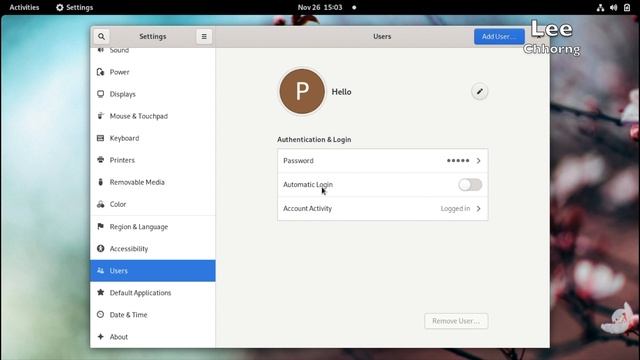Select Sound in the settings sidebar
This screenshot has width=640, height=360.
(153, 50)
